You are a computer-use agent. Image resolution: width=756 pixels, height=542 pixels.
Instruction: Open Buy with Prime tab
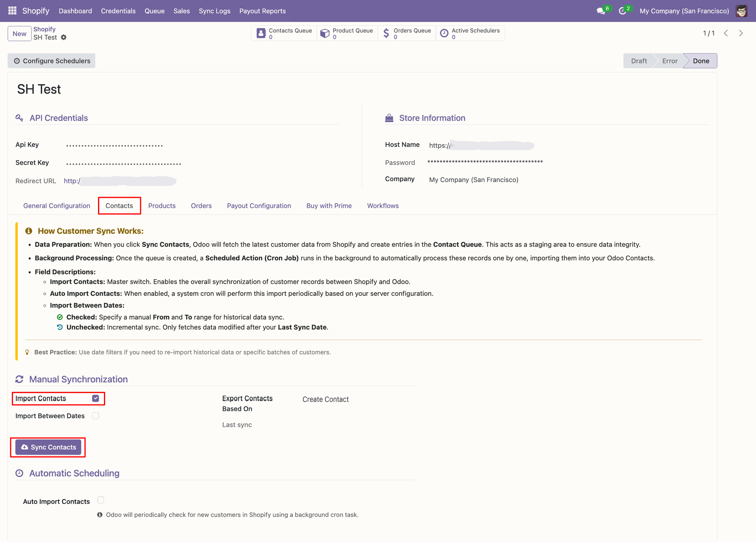click(x=329, y=206)
